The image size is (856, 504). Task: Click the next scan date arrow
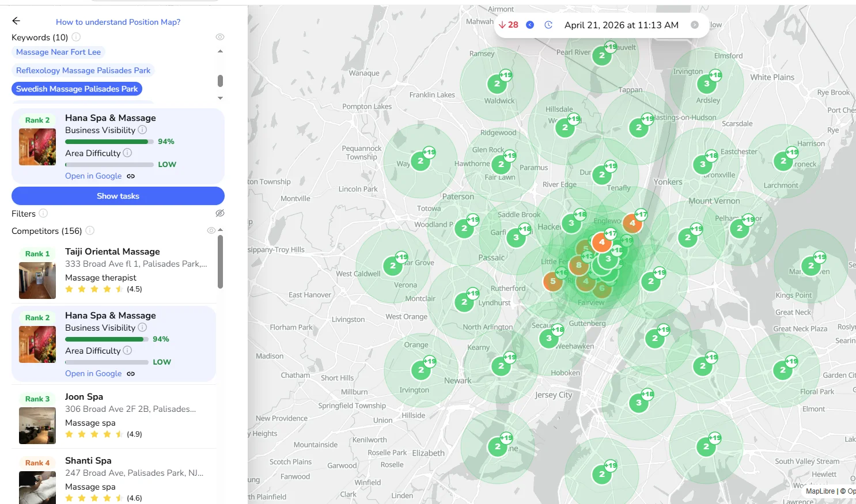coord(695,25)
